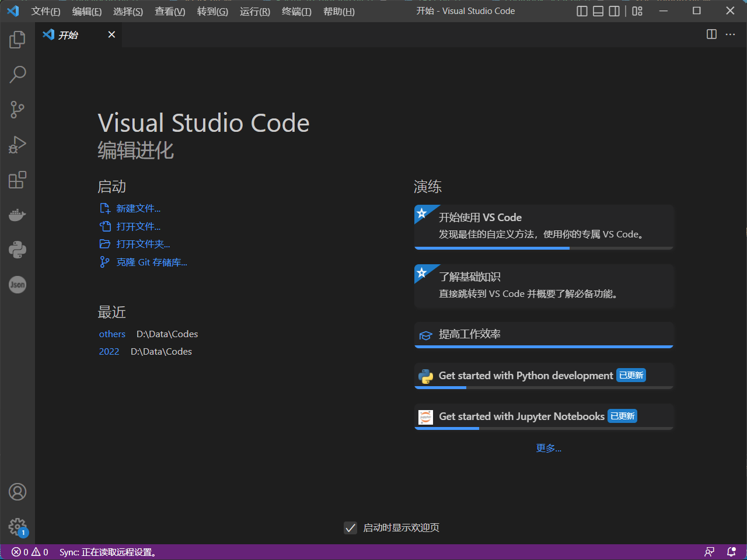This screenshot has height=560, width=747.
Task: Click progress bar under 开始使用 VS Code
Action: click(544, 248)
